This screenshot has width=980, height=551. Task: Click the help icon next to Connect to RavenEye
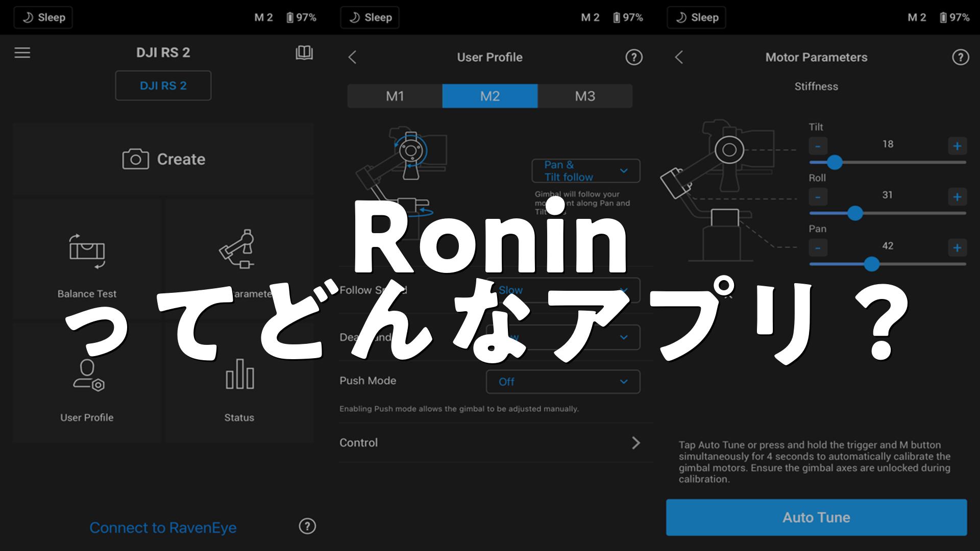pyautogui.click(x=307, y=526)
